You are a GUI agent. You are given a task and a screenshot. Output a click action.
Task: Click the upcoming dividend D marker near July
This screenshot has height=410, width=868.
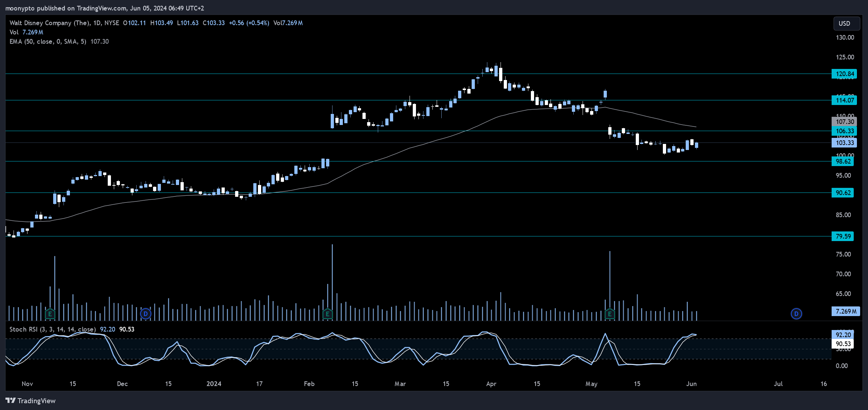point(796,314)
